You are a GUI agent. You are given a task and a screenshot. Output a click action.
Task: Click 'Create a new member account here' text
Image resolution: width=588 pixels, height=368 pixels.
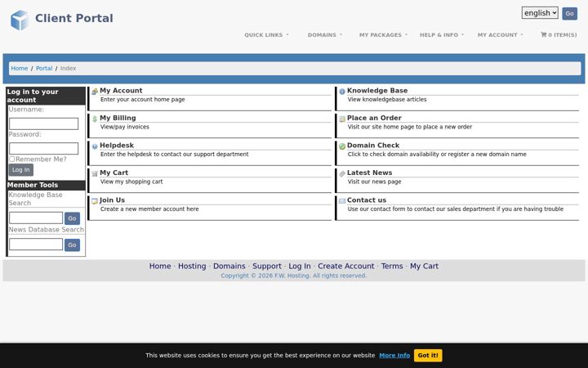[149, 209]
